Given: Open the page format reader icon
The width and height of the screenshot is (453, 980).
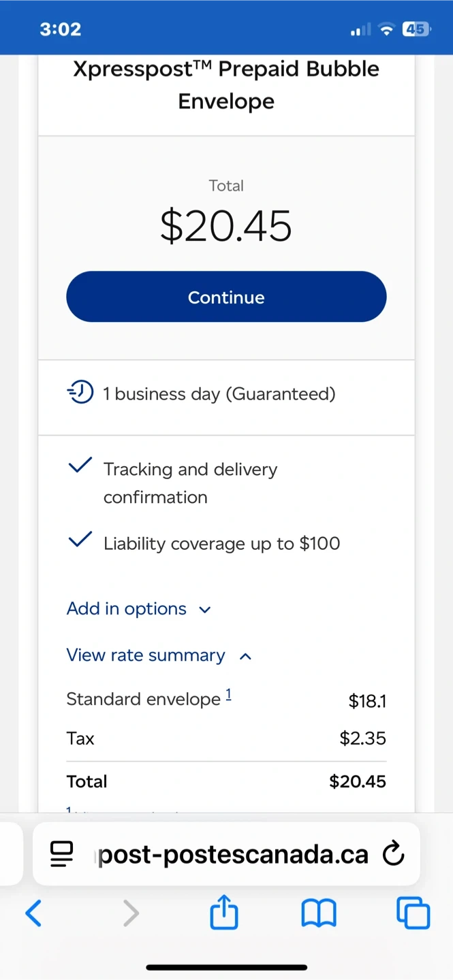Looking at the screenshot, I should (61, 854).
